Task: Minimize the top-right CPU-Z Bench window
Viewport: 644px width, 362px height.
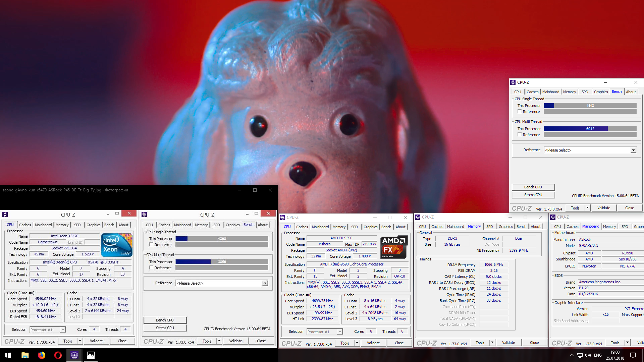Action: click(605, 82)
